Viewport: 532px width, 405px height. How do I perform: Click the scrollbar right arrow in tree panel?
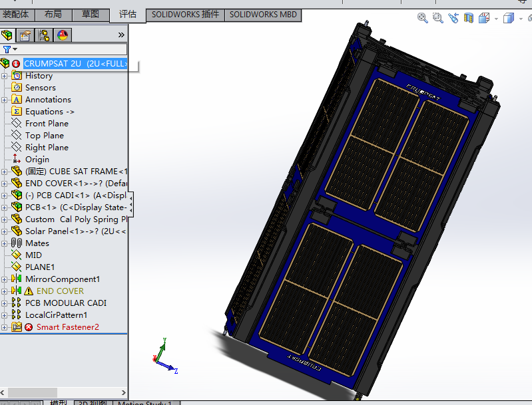click(123, 392)
